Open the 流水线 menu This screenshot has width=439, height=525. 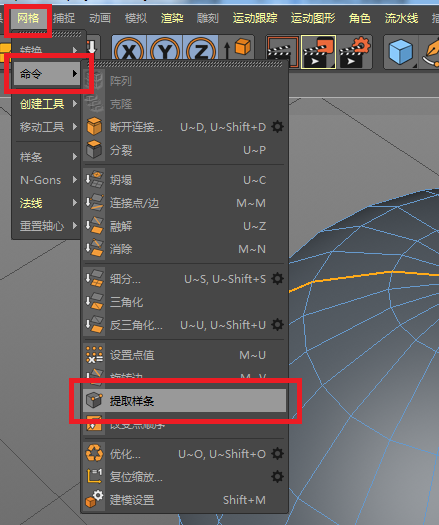401,18
